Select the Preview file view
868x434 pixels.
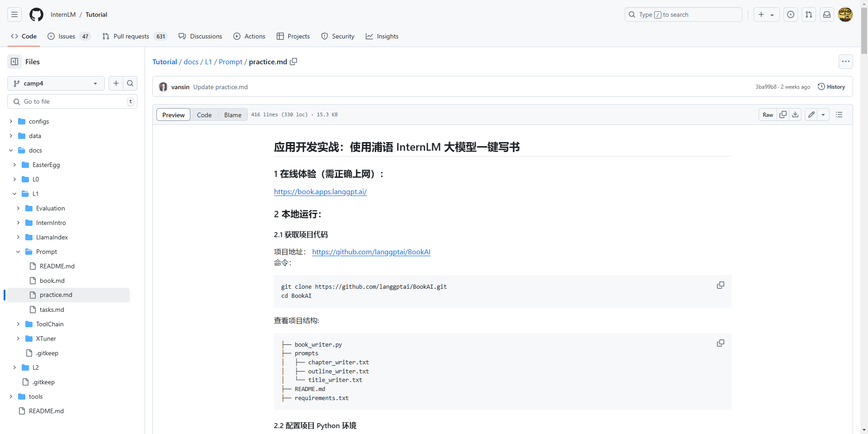(174, 115)
